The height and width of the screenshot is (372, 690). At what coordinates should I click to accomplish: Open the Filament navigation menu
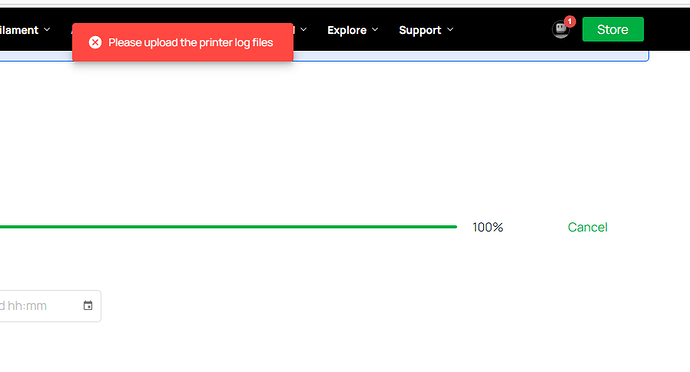19,30
